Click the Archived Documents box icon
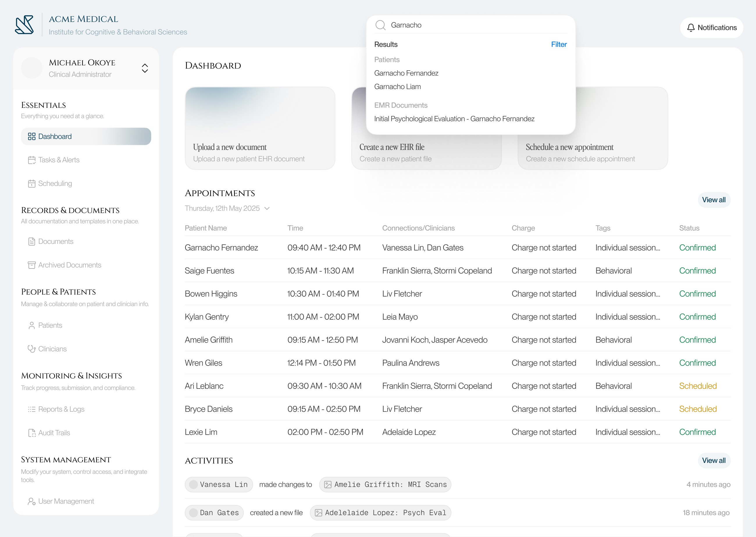The image size is (756, 537). pyautogui.click(x=31, y=265)
